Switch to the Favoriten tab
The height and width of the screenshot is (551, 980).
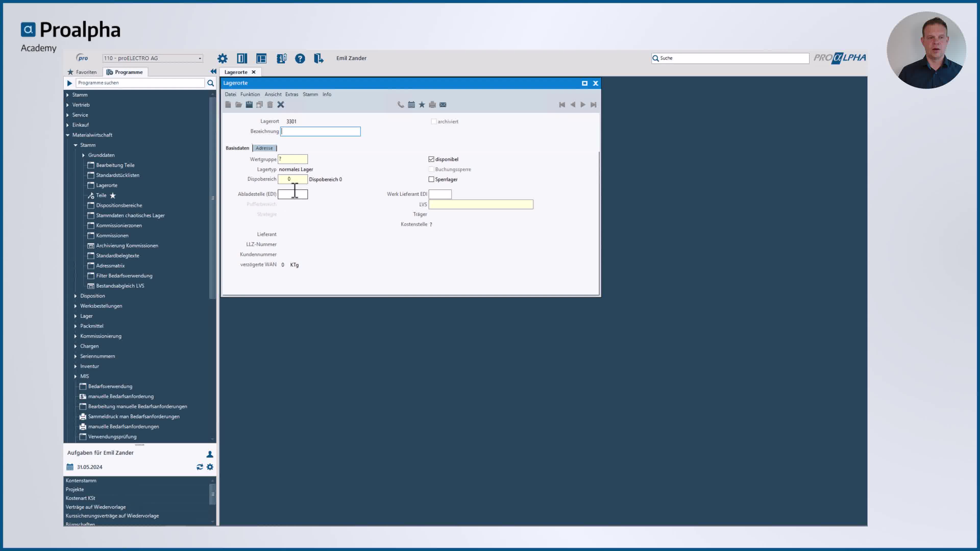82,72
